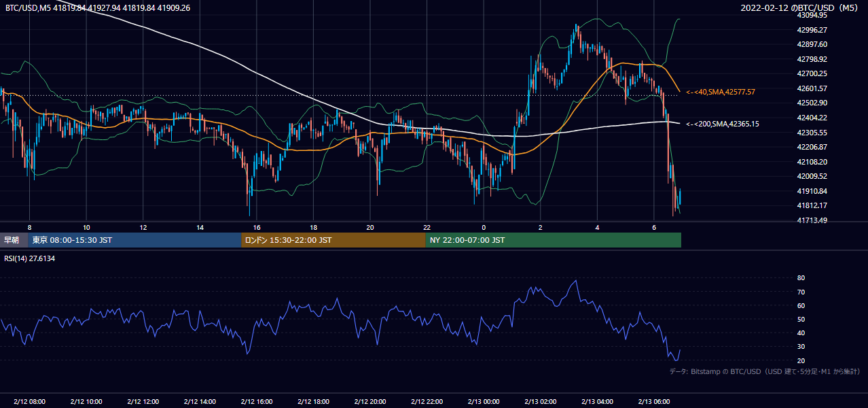Click price axis value 42502.90
Viewport: 868px width, 408px height.
point(812,103)
